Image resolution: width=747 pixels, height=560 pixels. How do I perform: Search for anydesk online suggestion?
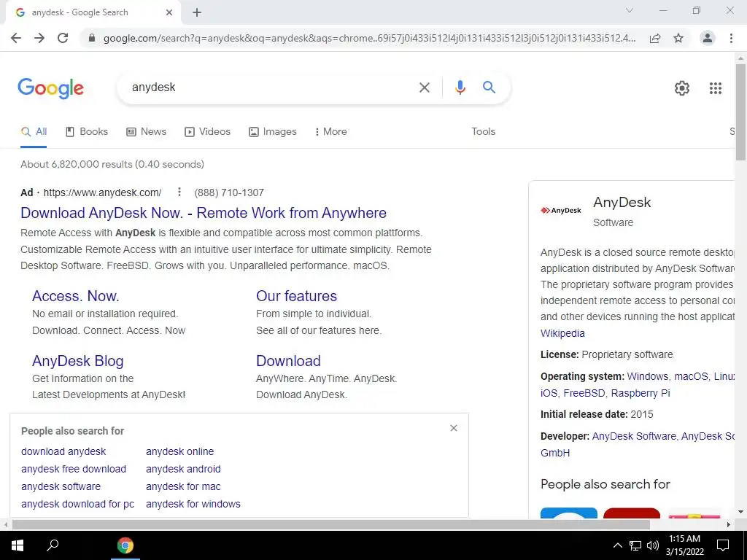179,451
